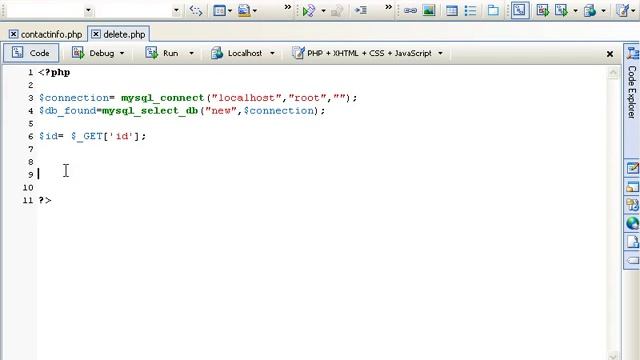The image size is (640, 360).
Task: Toggle the highlighted code view toolbar button
Action: click(x=520, y=11)
